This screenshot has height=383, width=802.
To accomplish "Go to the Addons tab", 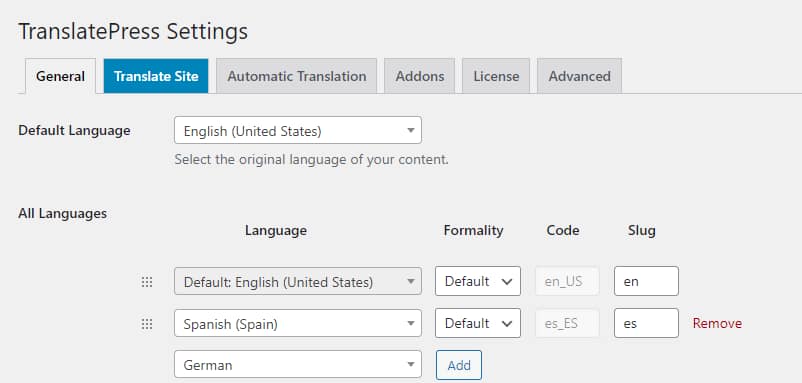I will pos(419,76).
